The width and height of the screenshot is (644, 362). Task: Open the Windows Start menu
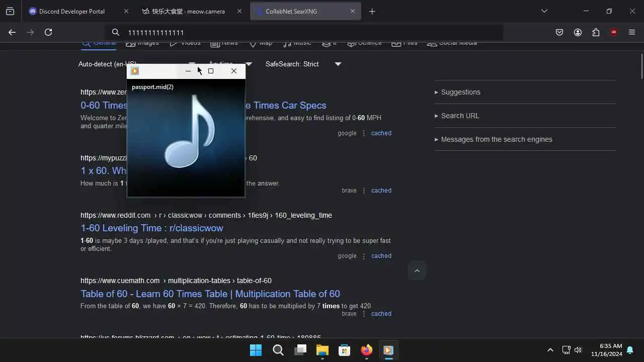[256, 350]
